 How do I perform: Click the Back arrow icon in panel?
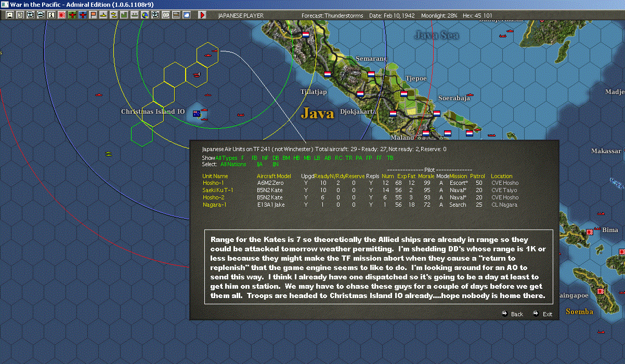click(504, 314)
